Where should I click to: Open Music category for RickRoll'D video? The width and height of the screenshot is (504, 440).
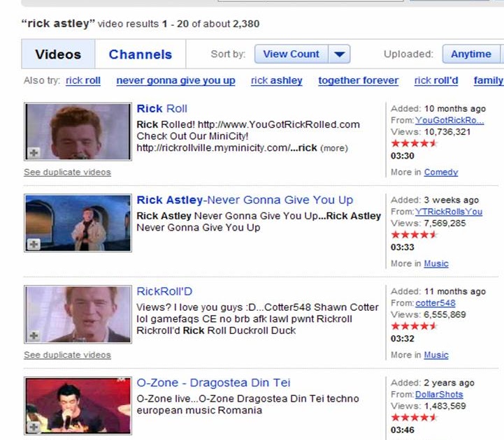436,355
